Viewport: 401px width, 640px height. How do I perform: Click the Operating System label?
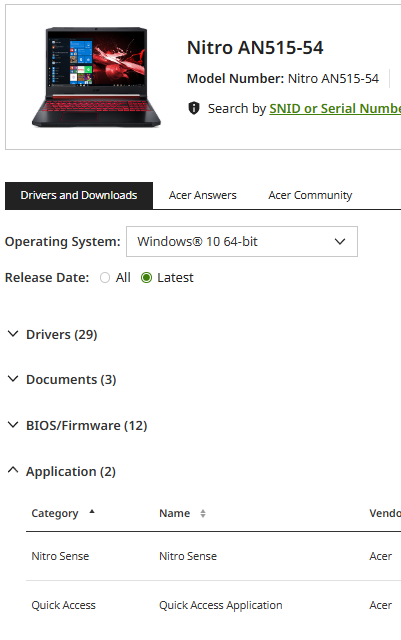click(x=62, y=242)
